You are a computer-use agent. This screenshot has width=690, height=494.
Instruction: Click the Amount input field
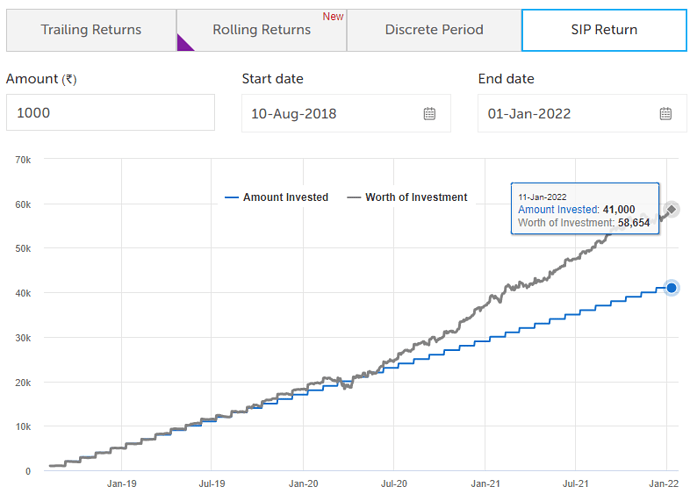[x=110, y=113]
